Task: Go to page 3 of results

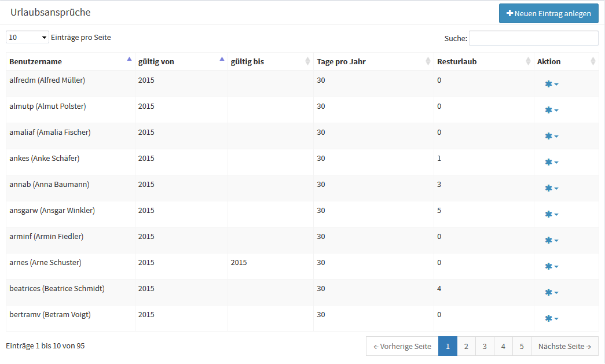Action: tap(485, 347)
